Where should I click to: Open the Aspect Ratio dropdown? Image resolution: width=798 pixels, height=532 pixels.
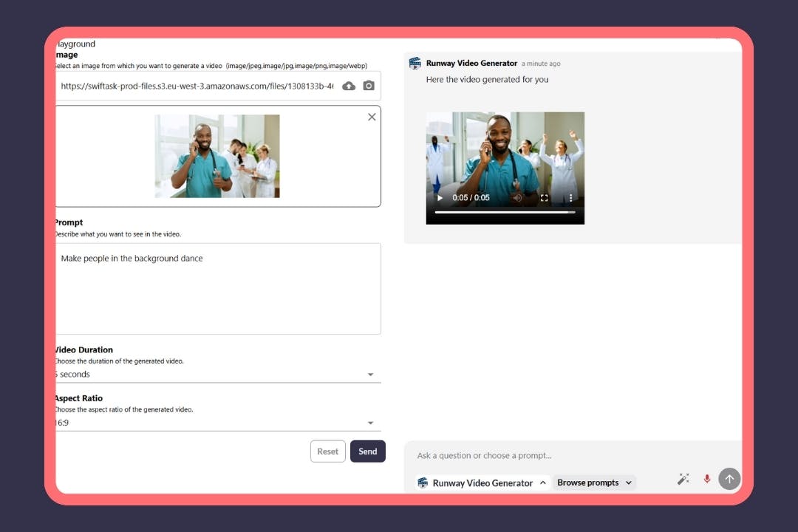pyautogui.click(x=370, y=423)
